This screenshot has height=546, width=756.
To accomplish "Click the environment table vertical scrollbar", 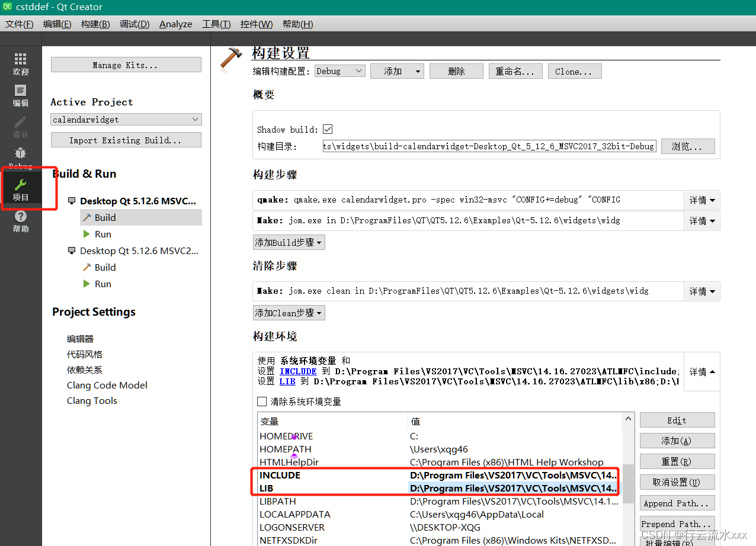I will click(629, 483).
